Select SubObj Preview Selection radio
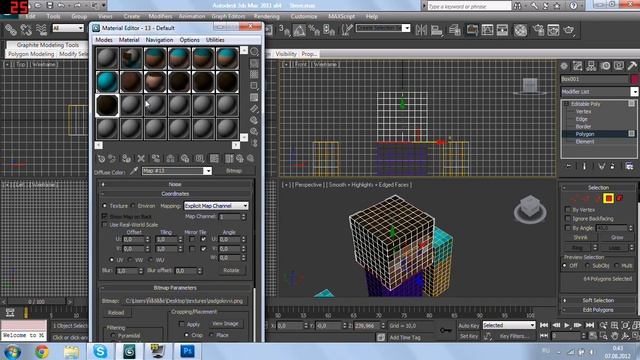The image size is (640, 360). tap(587, 265)
